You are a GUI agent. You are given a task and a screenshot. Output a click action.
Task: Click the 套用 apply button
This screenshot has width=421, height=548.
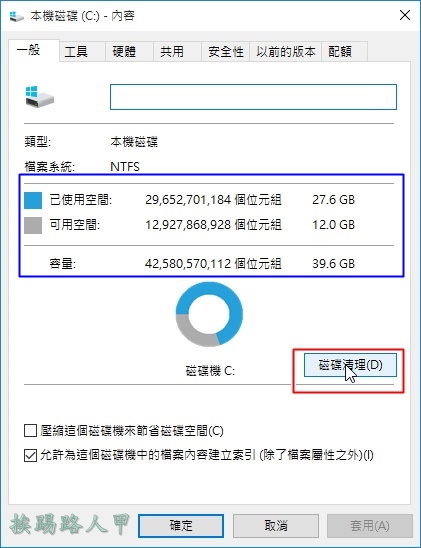[x=370, y=526]
